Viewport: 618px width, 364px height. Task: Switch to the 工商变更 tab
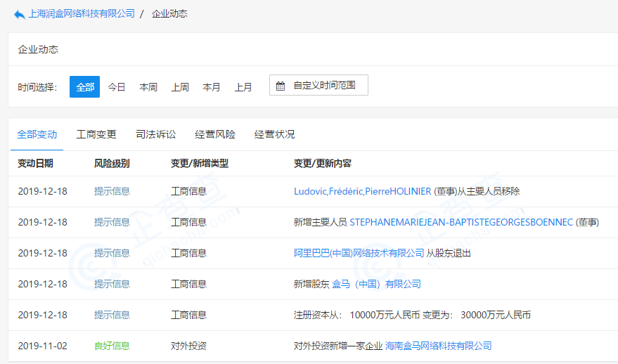96,134
